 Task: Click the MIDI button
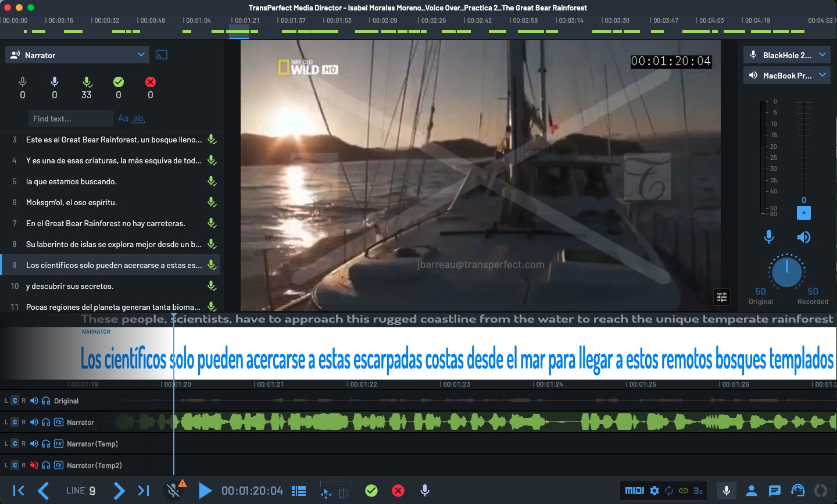tap(635, 491)
